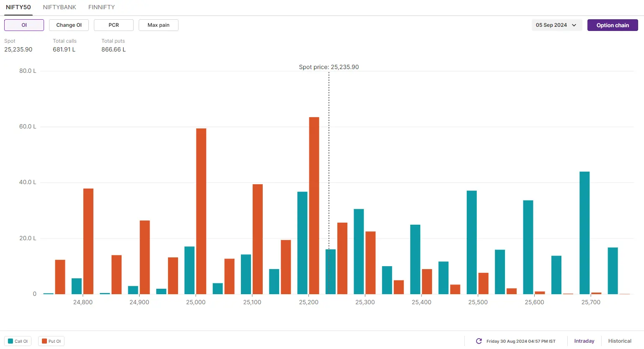This screenshot has height=349, width=644.
Task: Select the Max pain view
Action: point(158,25)
